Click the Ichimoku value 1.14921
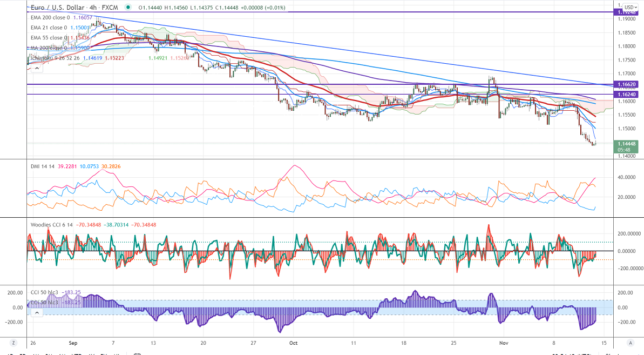 click(x=158, y=58)
